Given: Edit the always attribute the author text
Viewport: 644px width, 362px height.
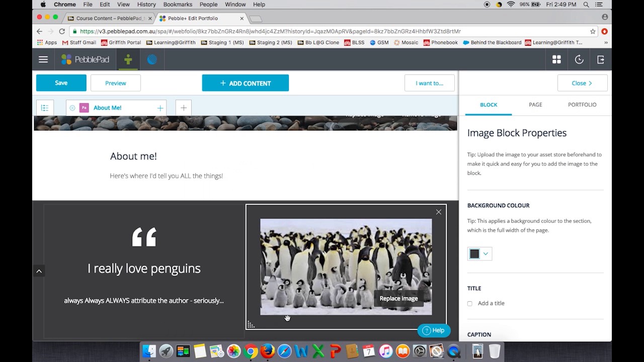Looking at the screenshot, I should pos(144,301).
